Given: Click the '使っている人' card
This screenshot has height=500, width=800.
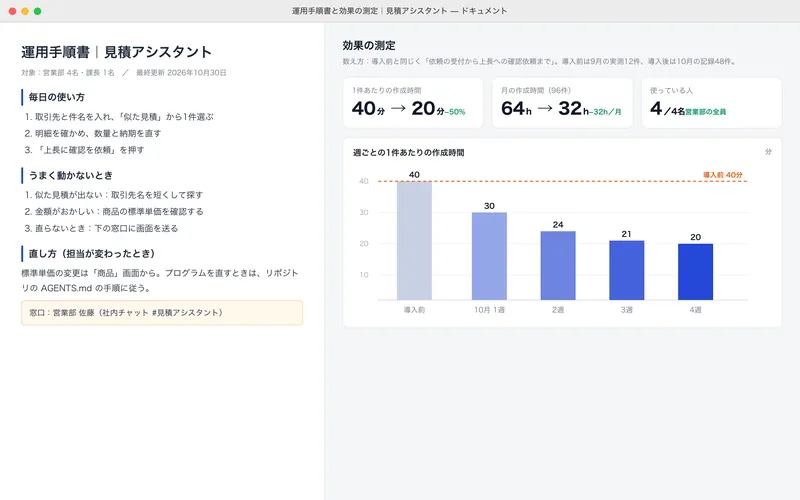Looking at the screenshot, I should click(x=711, y=103).
